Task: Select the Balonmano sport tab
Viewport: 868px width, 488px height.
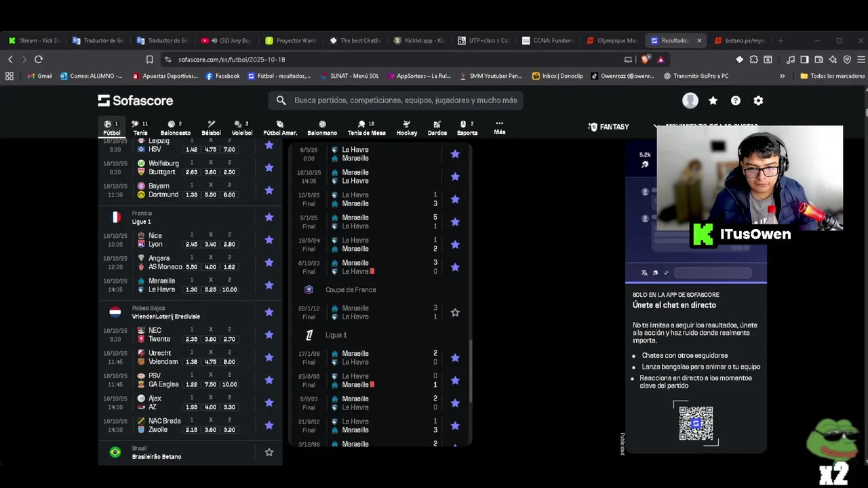Action: click(322, 128)
